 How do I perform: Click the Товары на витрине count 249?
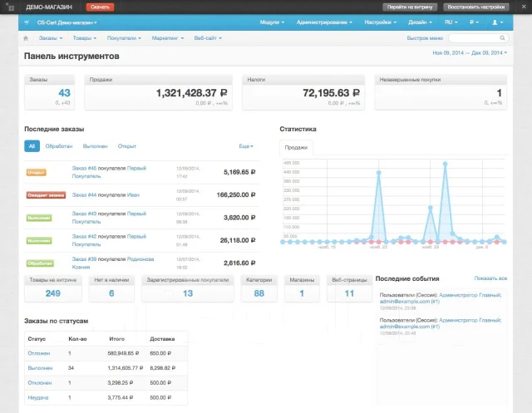click(53, 293)
